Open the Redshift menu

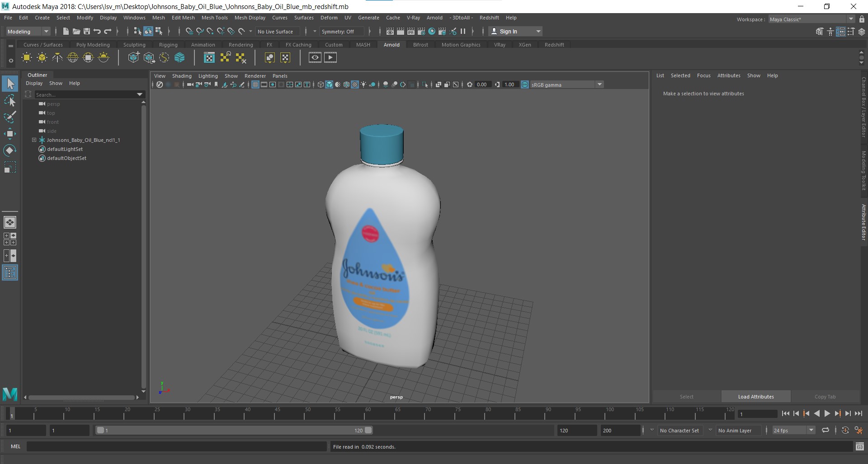coord(489,18)
